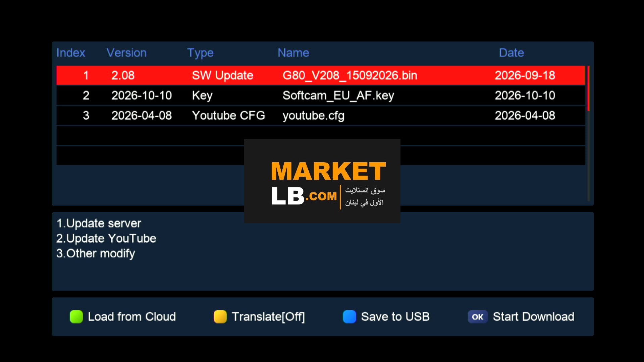Click the red list scrollbar thumb
Screen dimensions: 644x362
pyautogui.click(x=588, y=88)
